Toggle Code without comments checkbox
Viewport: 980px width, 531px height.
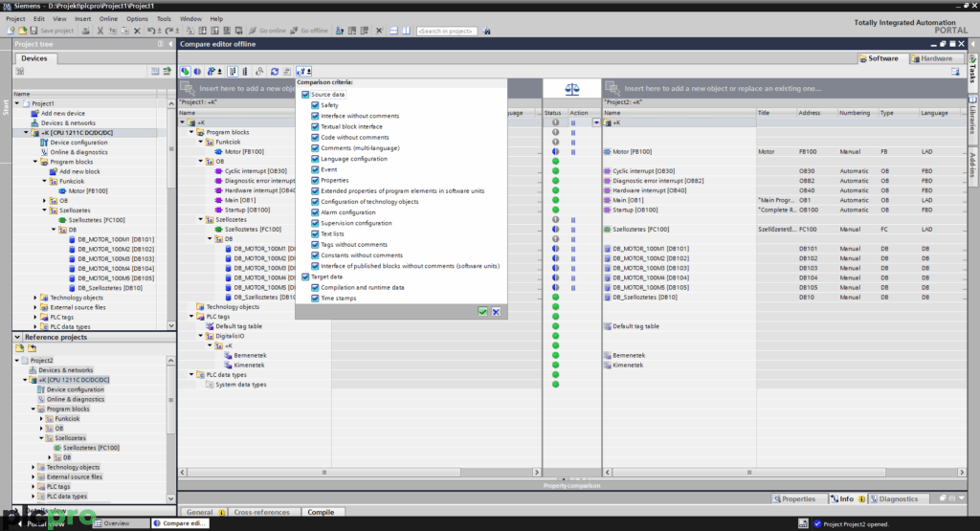[315, 138]
